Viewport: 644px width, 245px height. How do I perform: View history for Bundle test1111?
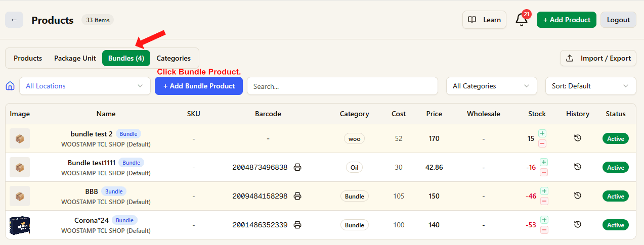pos(578,167)
